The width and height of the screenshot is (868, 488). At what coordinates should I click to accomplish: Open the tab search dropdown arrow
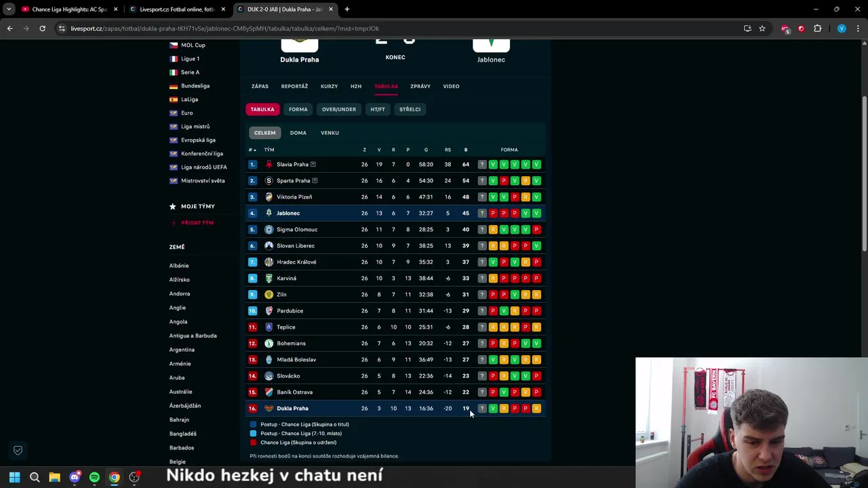tap(9, 9)
